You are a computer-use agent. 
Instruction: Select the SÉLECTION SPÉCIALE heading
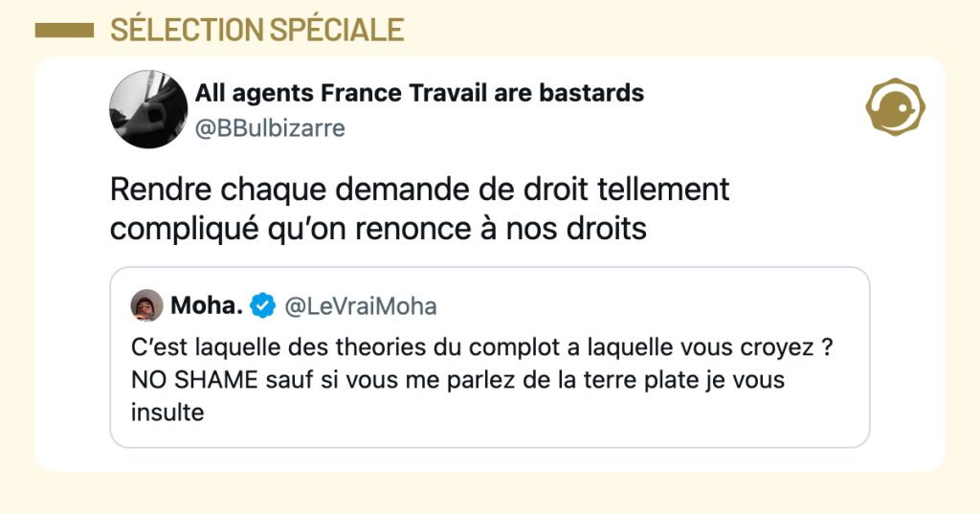coord(256,31)
